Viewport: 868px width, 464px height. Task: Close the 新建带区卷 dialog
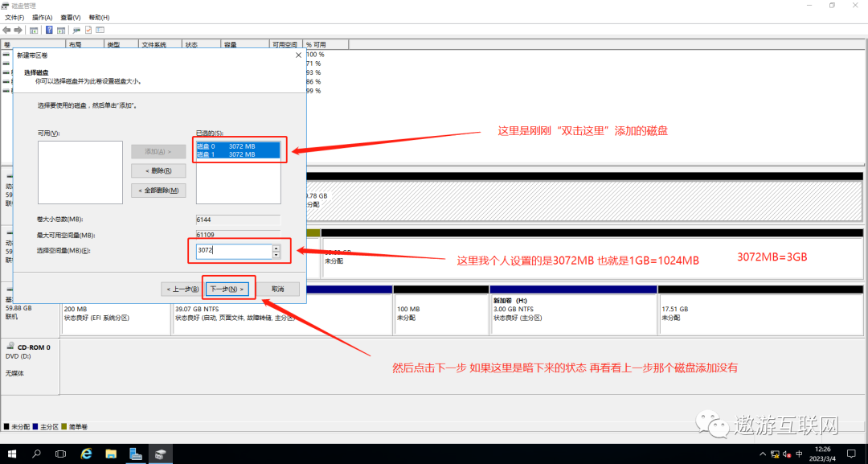point(298,55)
